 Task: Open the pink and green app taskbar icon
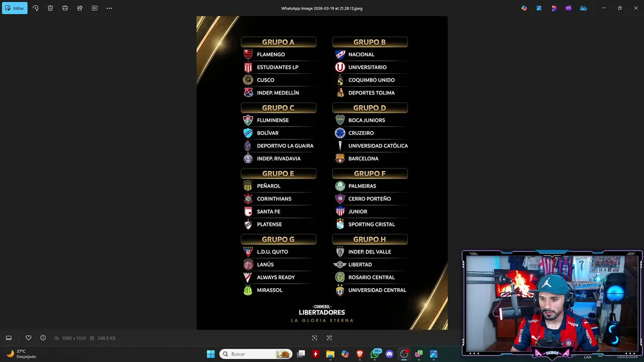pyautogui.click(x=419, y=354)
